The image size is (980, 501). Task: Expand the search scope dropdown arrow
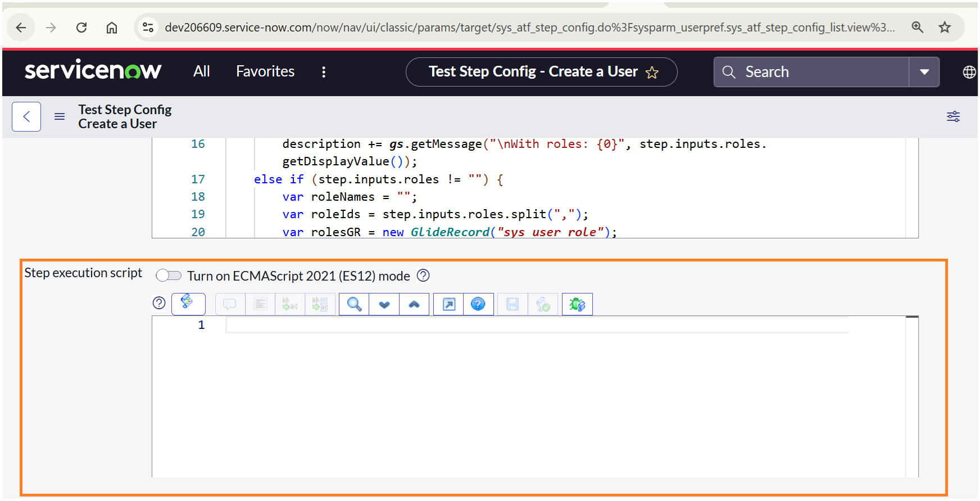tap(924, 72)
